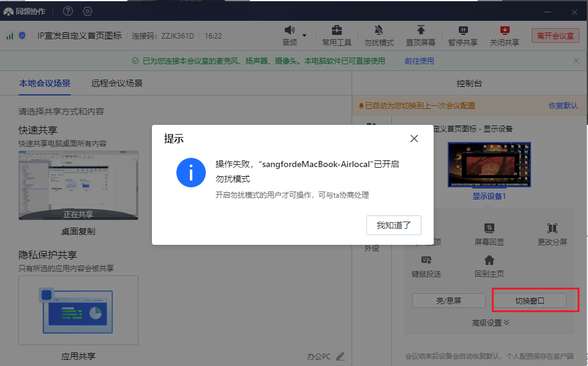Expand 高级设置 advanced settings

tap(491, 323)
